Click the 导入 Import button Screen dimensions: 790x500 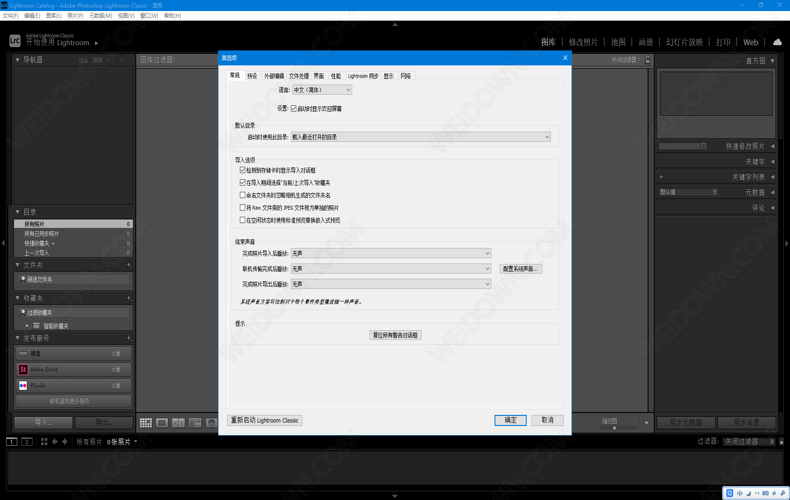tap(43, 422)
